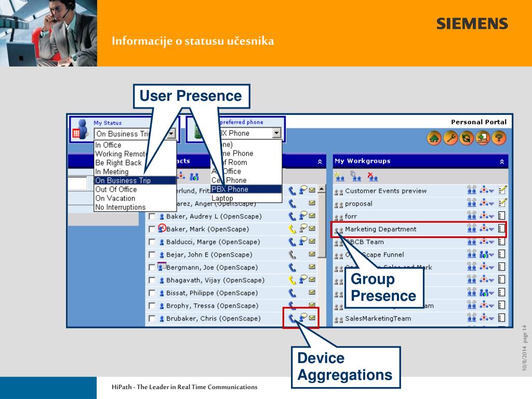The height and width of the screenshot is (399, 532).
Task: Select Be Right Back status
Action: (x=135, y=163)
